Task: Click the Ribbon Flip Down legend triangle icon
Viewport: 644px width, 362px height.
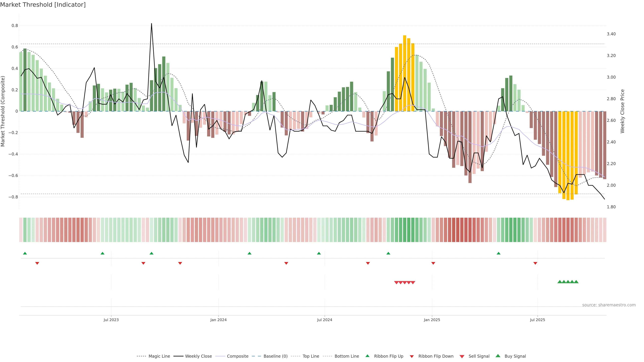Action: (x=412, y=356)
